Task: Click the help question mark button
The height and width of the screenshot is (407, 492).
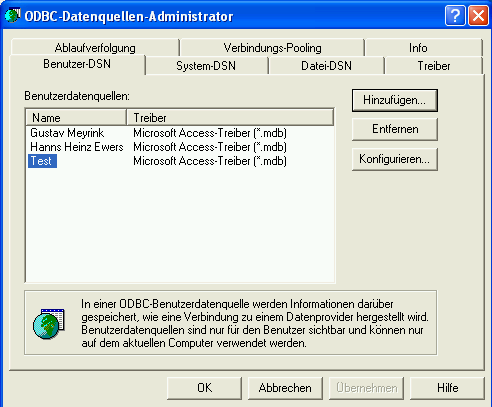Action: [x=455, y=16]
